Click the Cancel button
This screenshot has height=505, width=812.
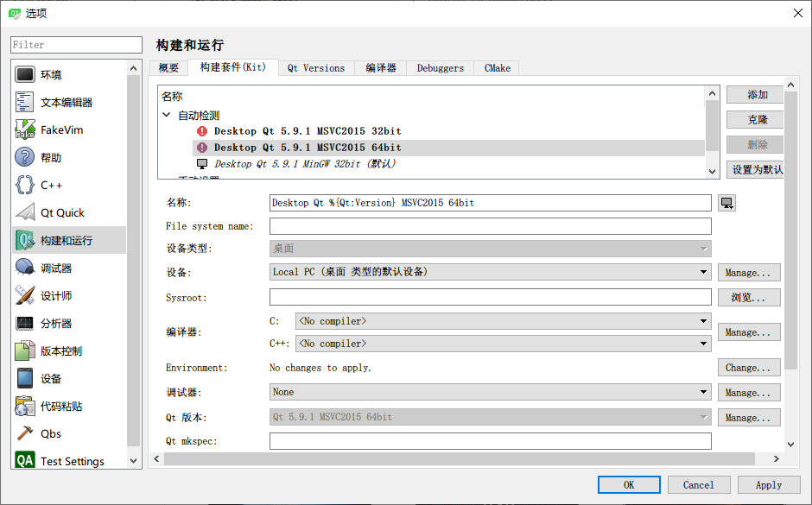699,485
